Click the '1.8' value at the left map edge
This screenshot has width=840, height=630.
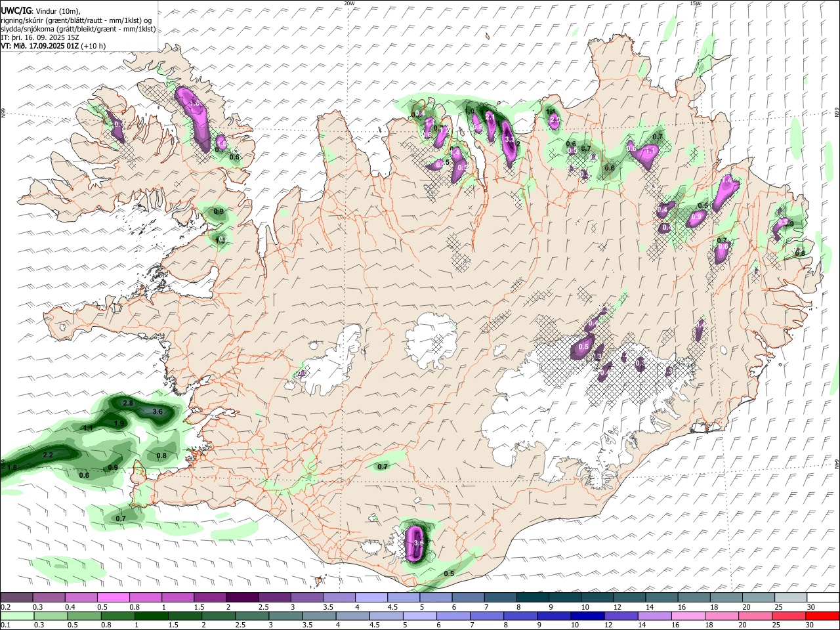(12, 467)
